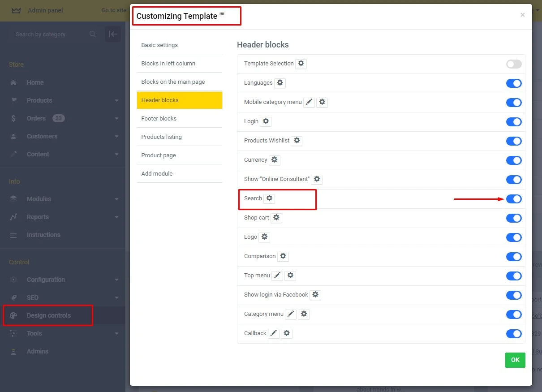This screenshot has height=392, width=542.
Task: Disable the Search block toggle
Action: tap(514, 199)
